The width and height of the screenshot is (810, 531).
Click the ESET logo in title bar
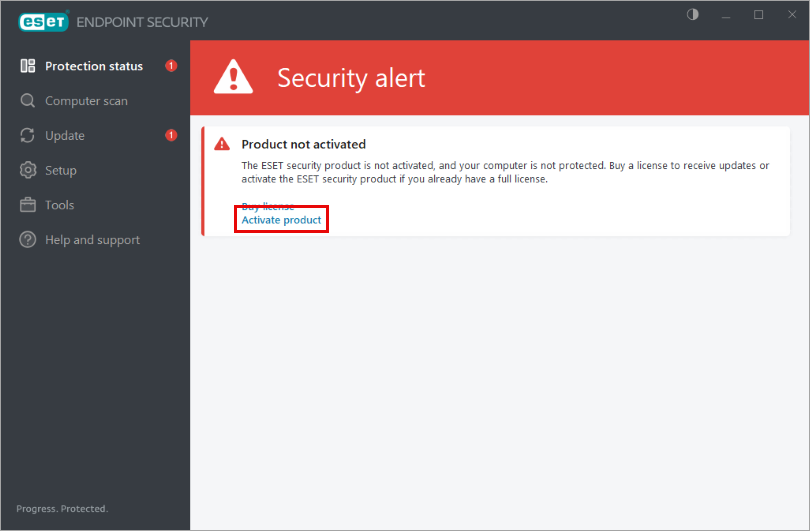click(40, 20)
